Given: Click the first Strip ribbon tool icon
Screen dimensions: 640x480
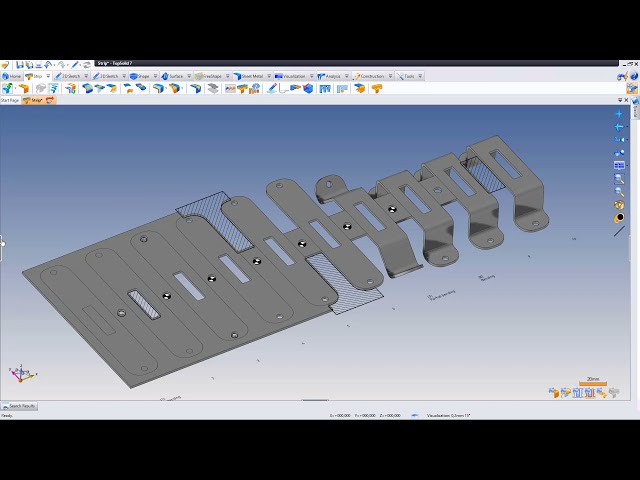Looking at the screenshot, I should [x=8, y=89].
